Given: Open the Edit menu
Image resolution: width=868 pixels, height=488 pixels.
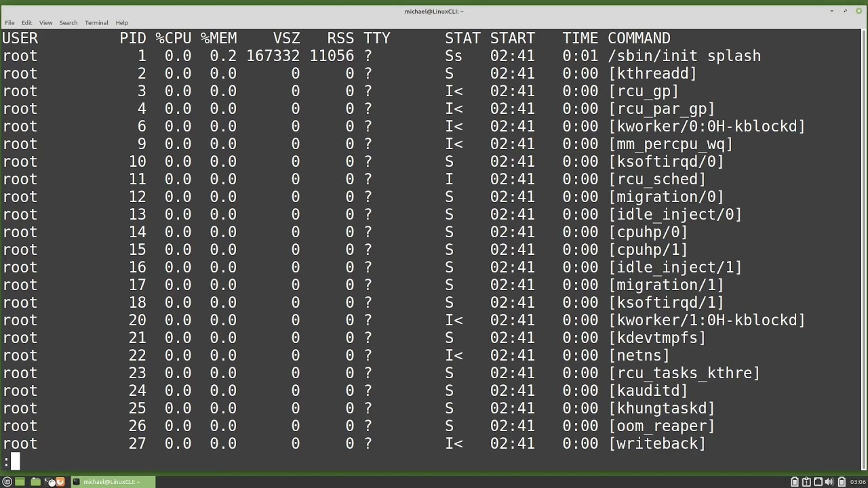Looking at the screenshot, I should point(27,23).
